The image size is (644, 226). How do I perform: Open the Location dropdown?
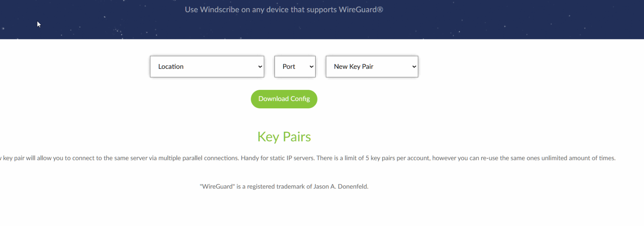[x=207, y=66]
